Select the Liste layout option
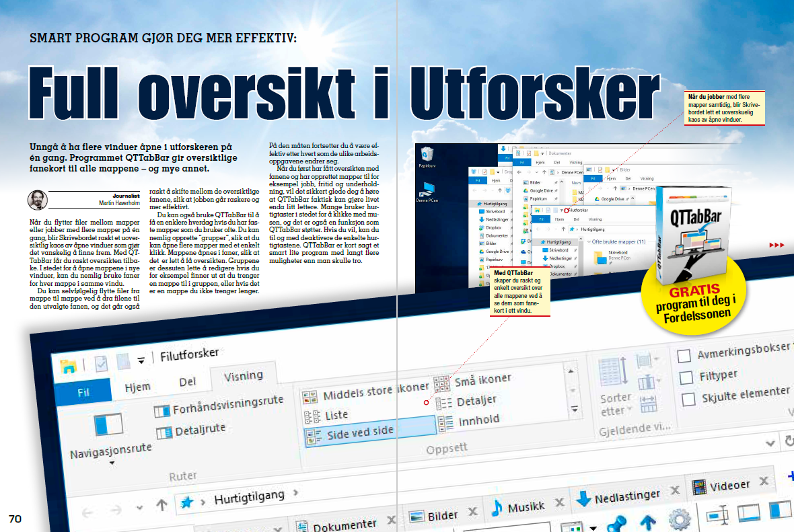Screen dimensions: 794x532 pyautogui.click(x=326, y=416)
